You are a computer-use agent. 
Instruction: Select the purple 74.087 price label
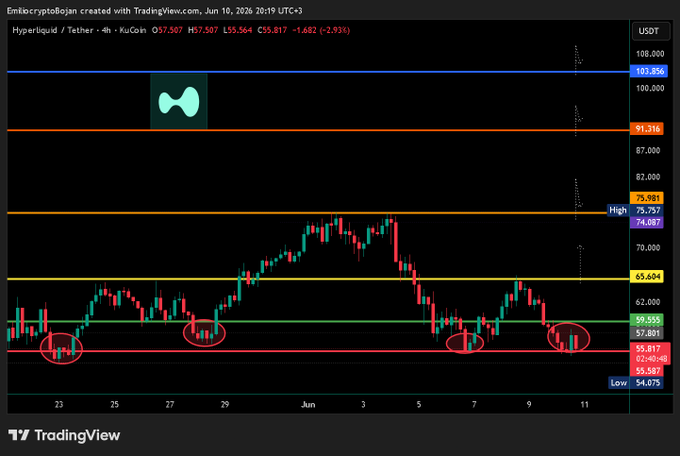coord(647,222)
